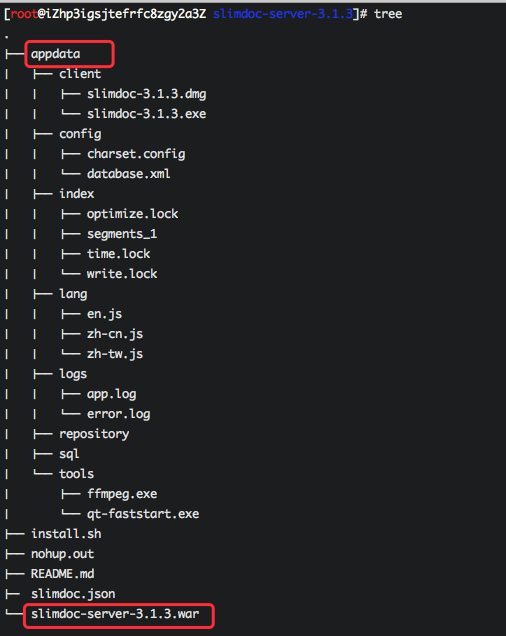
Task: Click the client folder entry
Action: [x=80, y=74]
